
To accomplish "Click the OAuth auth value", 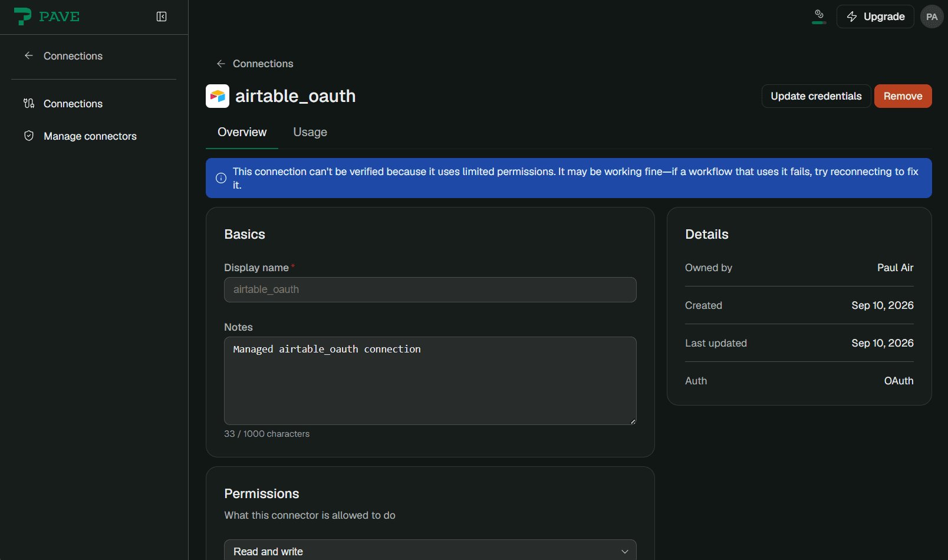I will [898, 381].
